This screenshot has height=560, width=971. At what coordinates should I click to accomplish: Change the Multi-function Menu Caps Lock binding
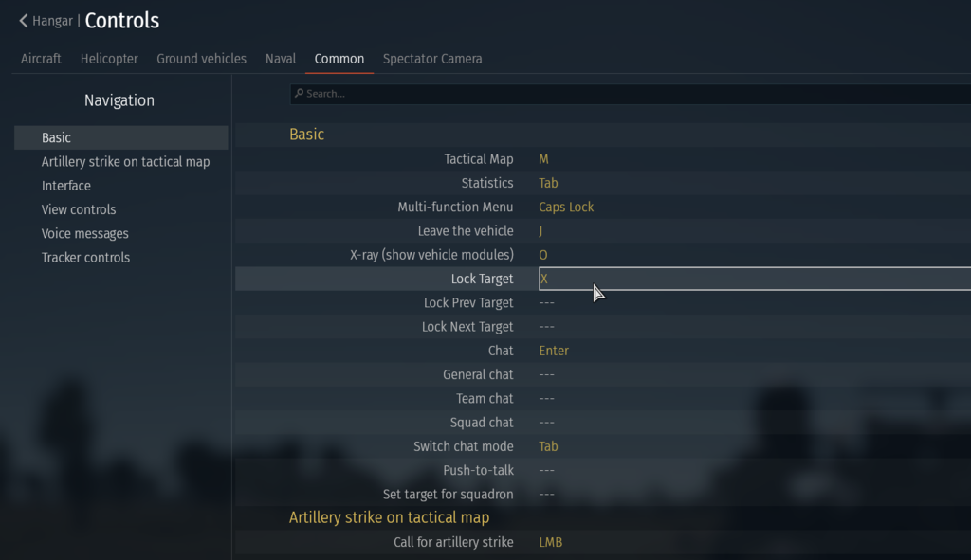[566, 208]
